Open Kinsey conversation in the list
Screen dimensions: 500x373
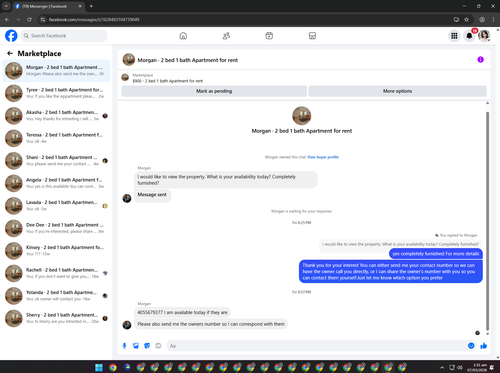pos(56,251)
